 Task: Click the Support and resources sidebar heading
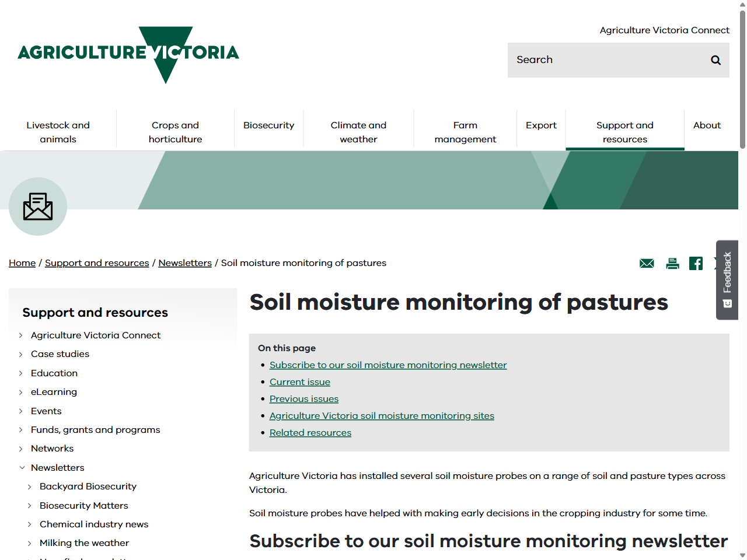click(x=95, y=313)
